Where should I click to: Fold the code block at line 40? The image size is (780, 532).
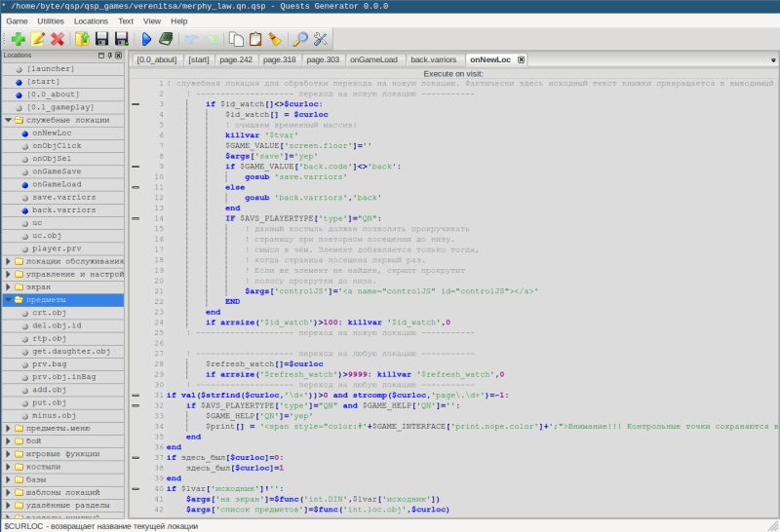tap(136, 489)
